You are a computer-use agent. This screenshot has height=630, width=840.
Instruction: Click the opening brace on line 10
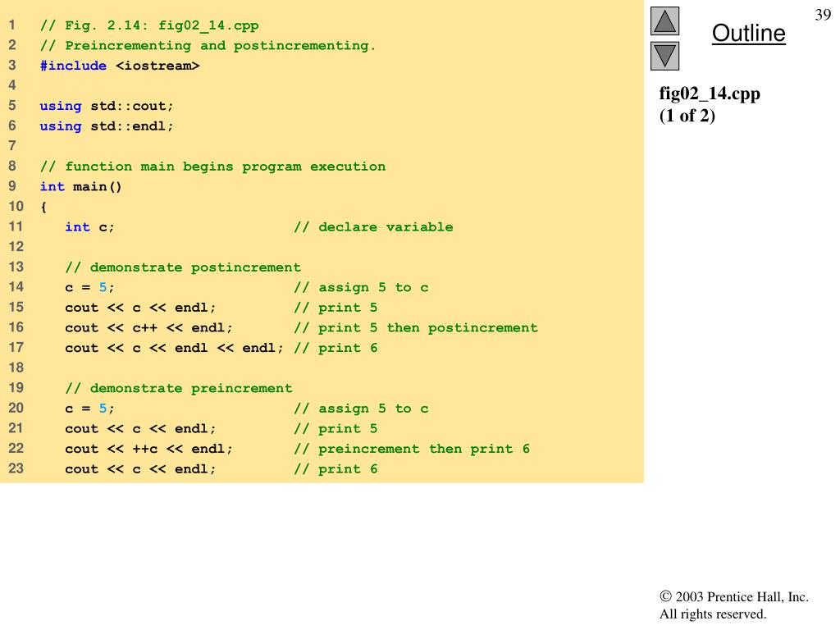pos(43,207)
